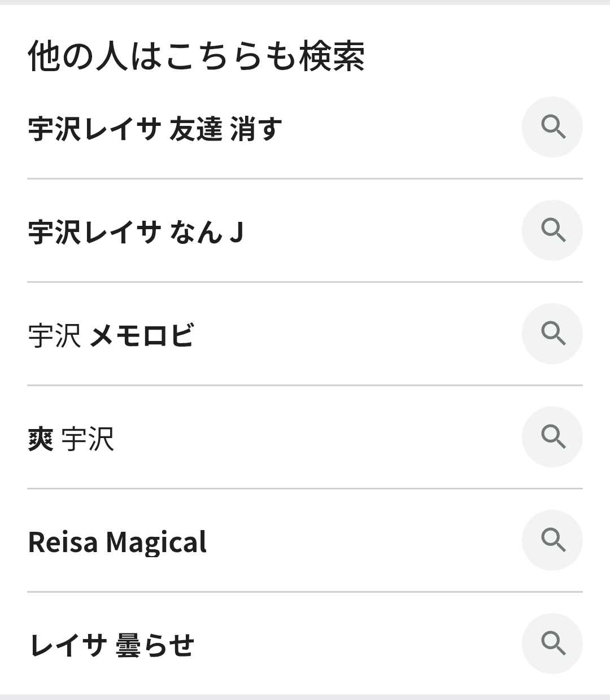The image size is (610, 700).
Task: Click the words 友達 消す in first suggestion
Action: [225, 129]
